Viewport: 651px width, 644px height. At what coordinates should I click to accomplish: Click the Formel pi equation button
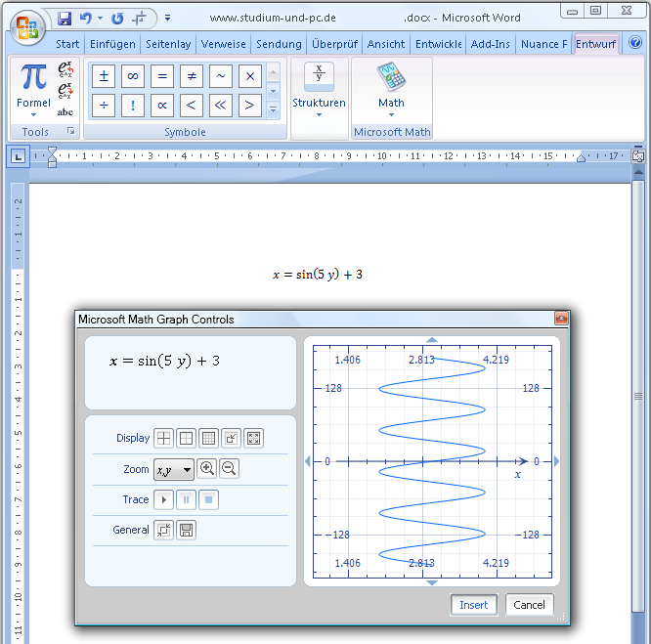pyautogui.click(x=33, y=89)
